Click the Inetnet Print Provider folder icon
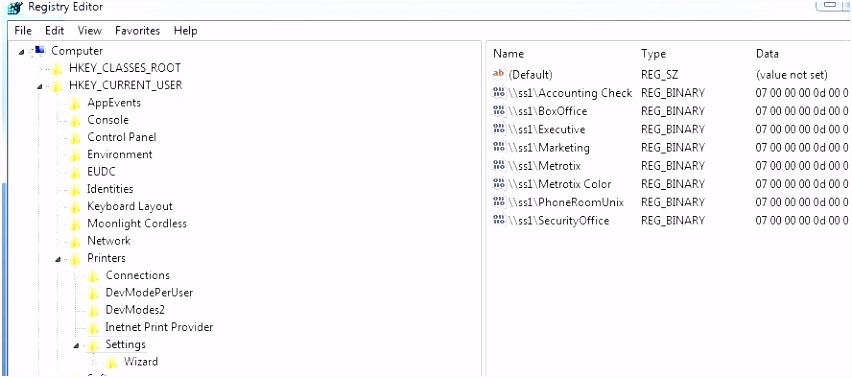 click(93, 328)
